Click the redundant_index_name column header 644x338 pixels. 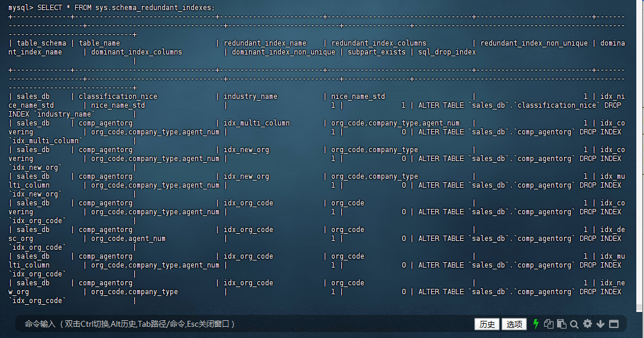(x=265, y=43)
